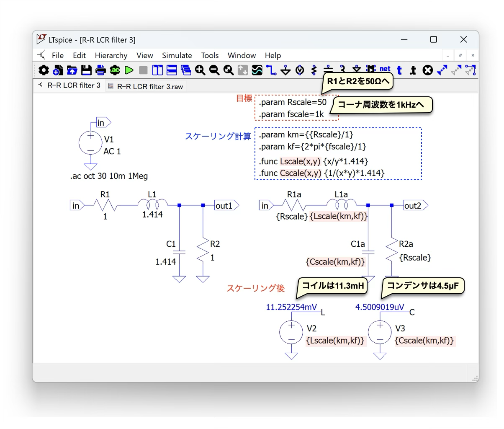Click inductor L1a value {Lscale(km,kf)}
The image size is (504, 429).
pyautogui.click(x=339, y=217)
